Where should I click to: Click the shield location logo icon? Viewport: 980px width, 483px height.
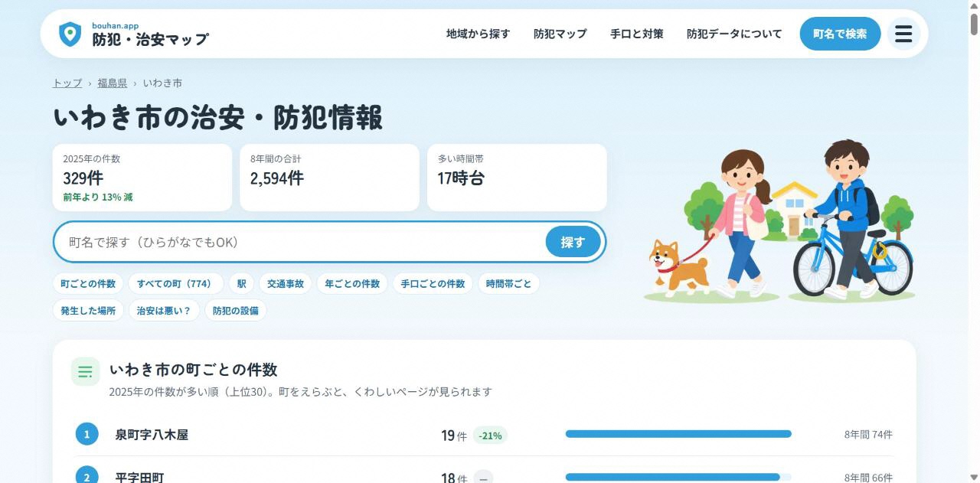pyautogui.click(x=70, y=34)
